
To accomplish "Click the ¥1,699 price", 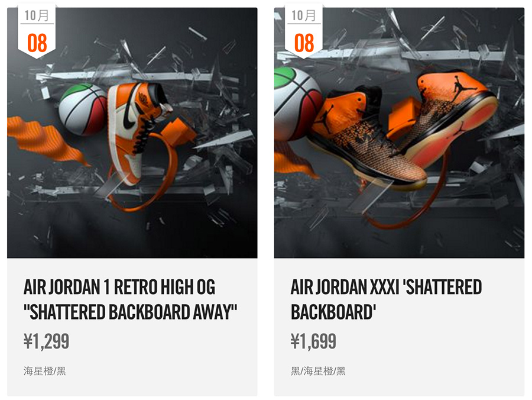I will pyautogui.click(x=313, y=341).
